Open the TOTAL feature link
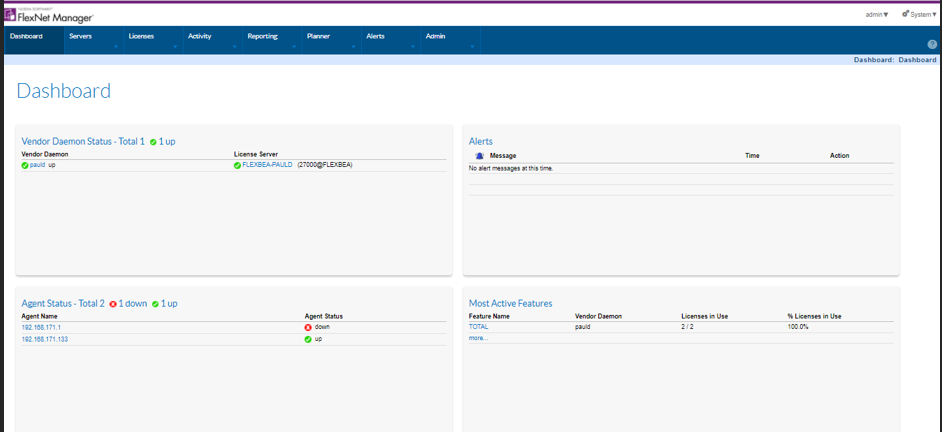 [x=478, y=327]
